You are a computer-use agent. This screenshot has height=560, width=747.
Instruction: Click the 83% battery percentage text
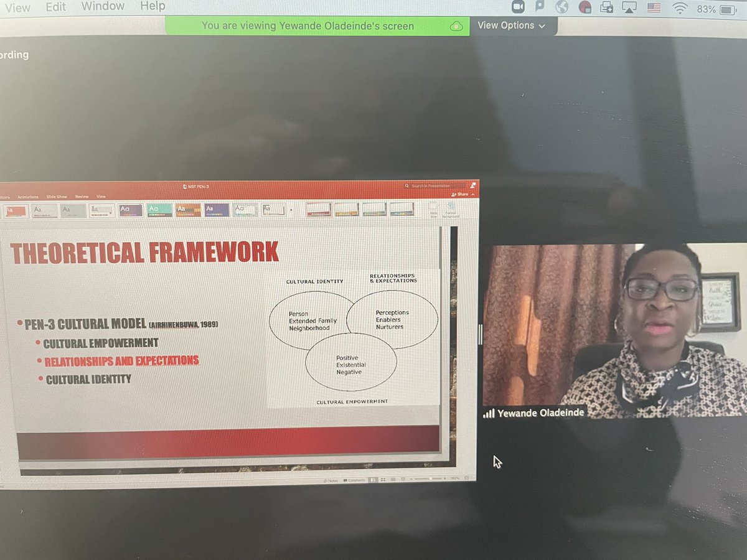pyautogui.click(x=706, y=9)
